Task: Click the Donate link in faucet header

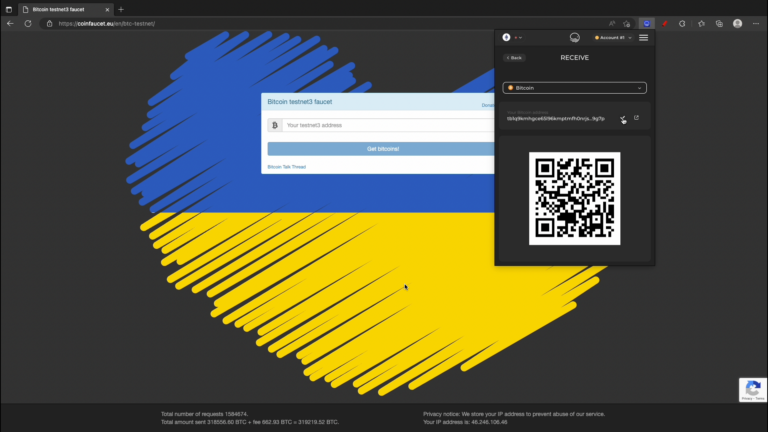Action: [x=488, y=105]
